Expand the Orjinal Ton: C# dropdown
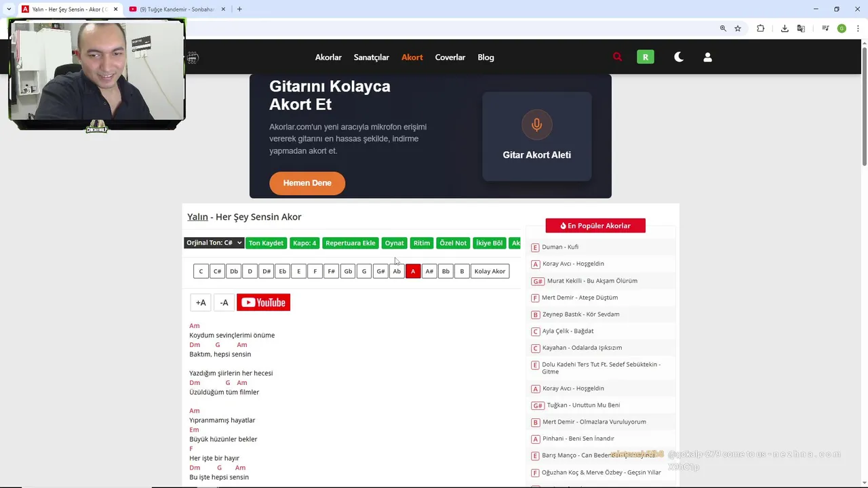Viewport: 868px width, 488px height. point(214,243)
